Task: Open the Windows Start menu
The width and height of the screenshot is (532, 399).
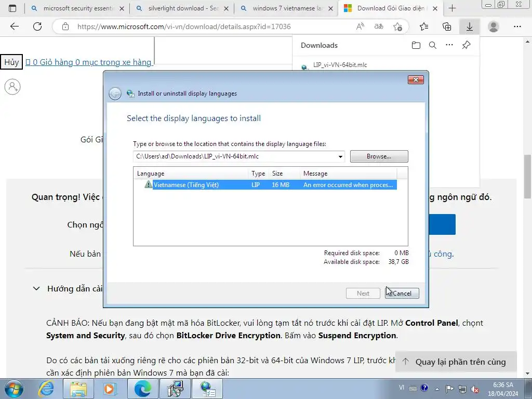Action: click(14, 389)
